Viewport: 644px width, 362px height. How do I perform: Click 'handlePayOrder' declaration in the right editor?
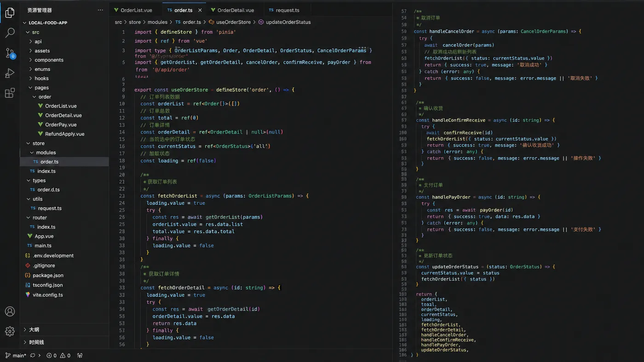(x=451, y=197)
